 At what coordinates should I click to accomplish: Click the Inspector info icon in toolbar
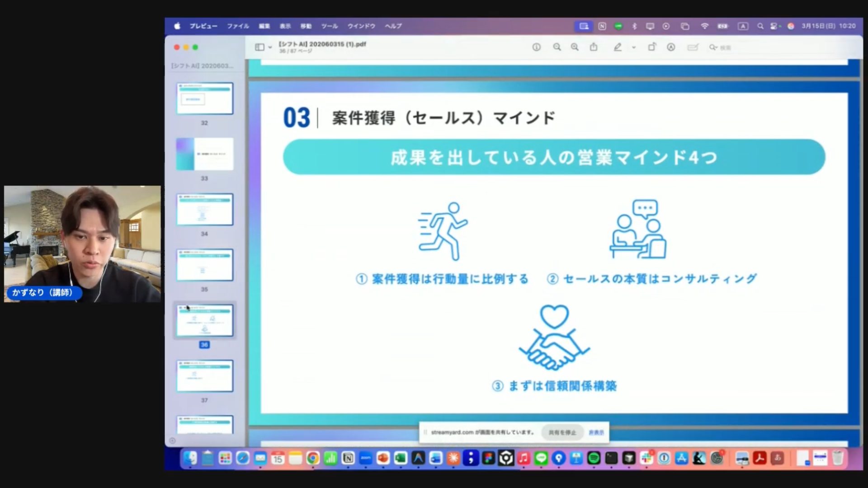pos(536,47)
